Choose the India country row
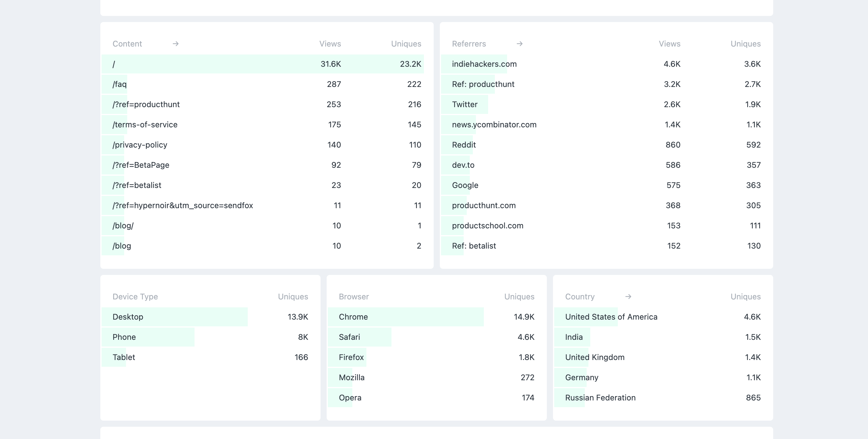 (x=573, y=337)
